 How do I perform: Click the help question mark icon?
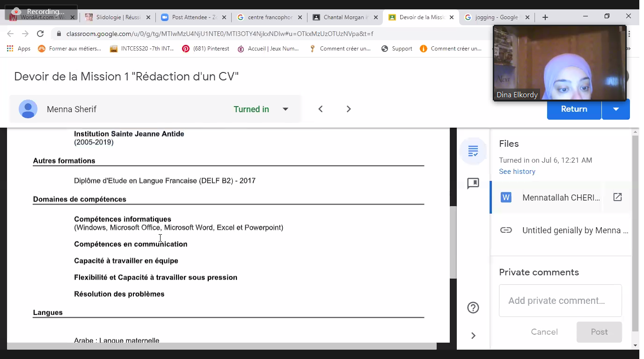pos(473,308)
